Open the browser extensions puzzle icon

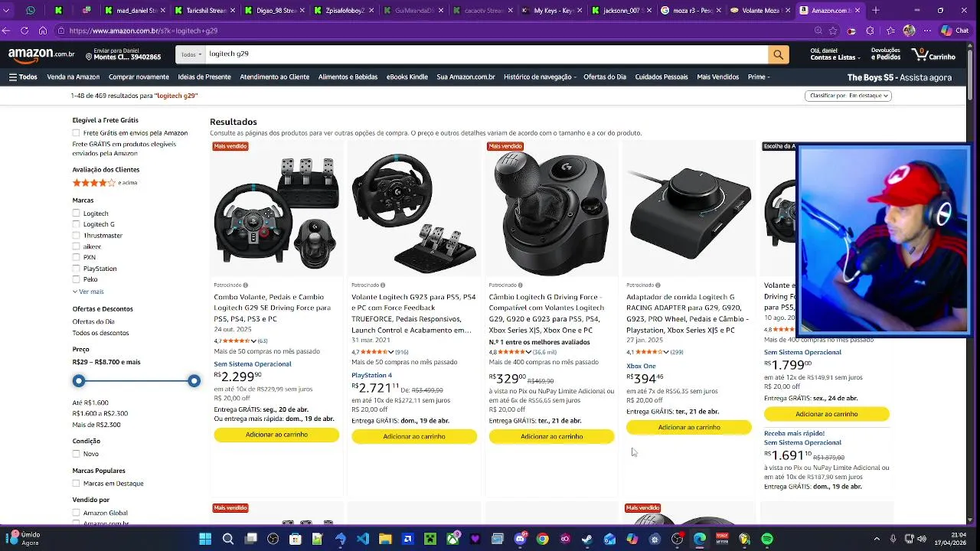(x=870, y=31)
